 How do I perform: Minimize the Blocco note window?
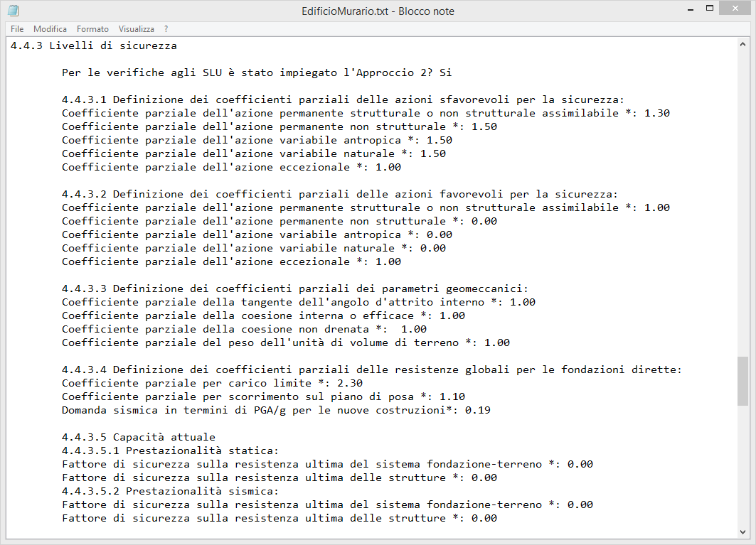[x=691, y=9]
